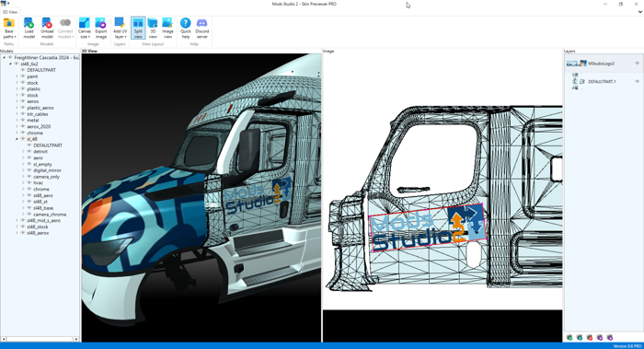Select the sl48_xt tree item
This screenshot has height=349, width=644.
[x=40, y=202]
